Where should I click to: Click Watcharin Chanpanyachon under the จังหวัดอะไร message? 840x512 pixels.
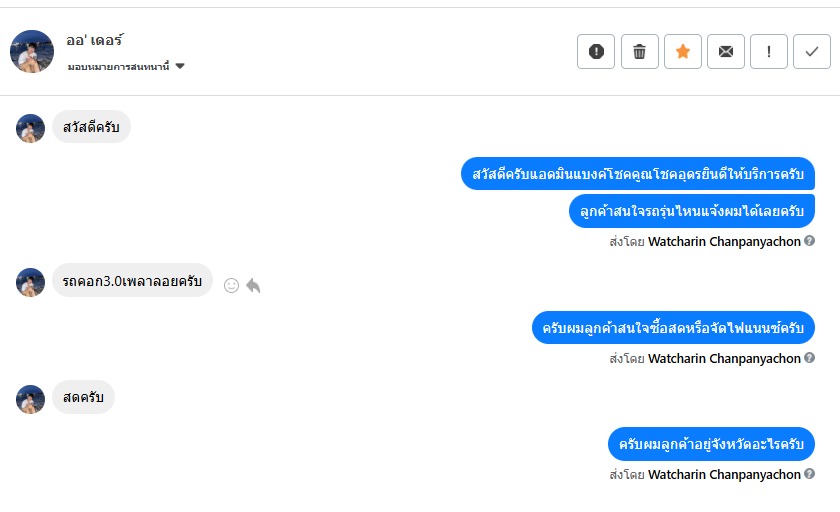click(x=724, y=474)
